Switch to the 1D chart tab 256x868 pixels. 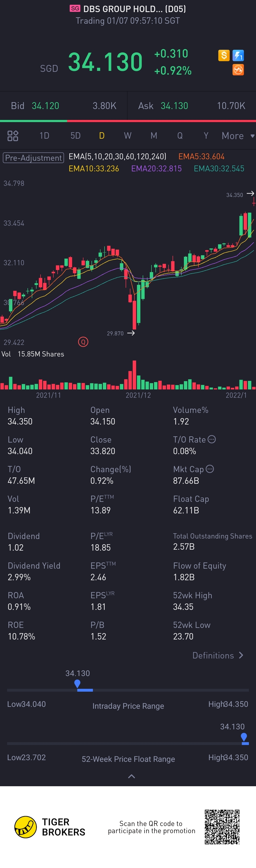tap(45, 136)
